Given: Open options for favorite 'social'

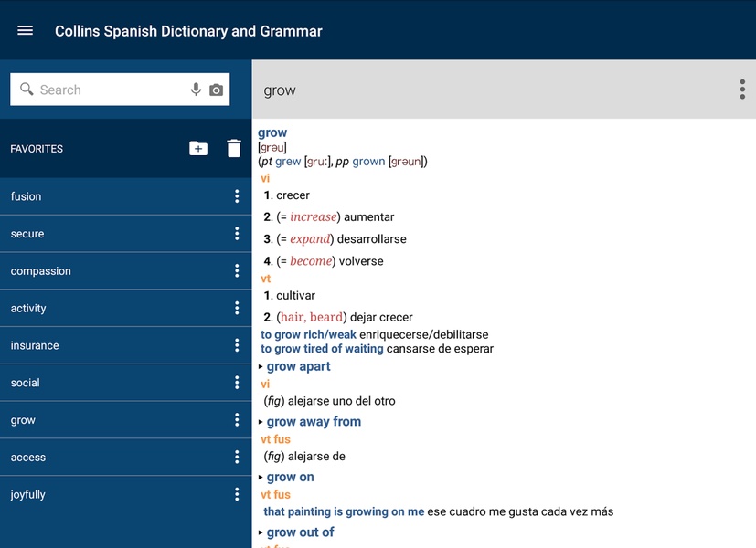Looking at the screenshot, I should pos(237,383).
